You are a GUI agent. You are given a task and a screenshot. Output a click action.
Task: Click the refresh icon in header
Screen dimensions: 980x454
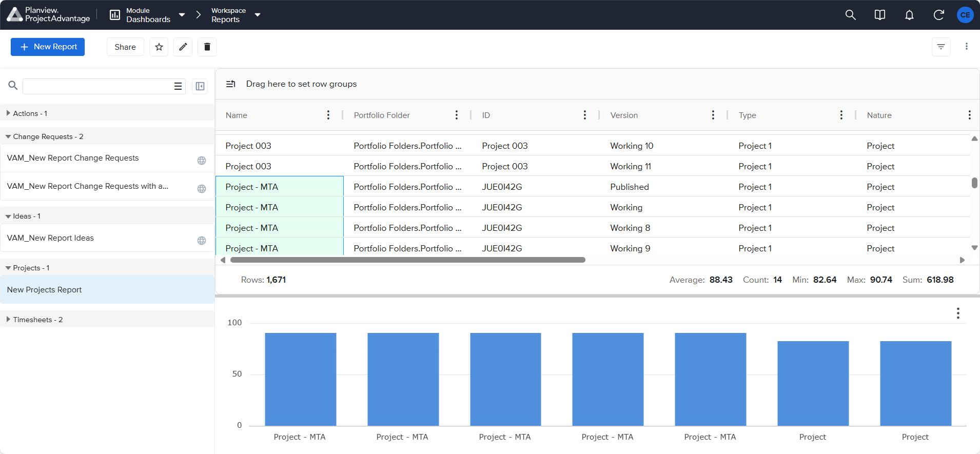coord(938,15)
